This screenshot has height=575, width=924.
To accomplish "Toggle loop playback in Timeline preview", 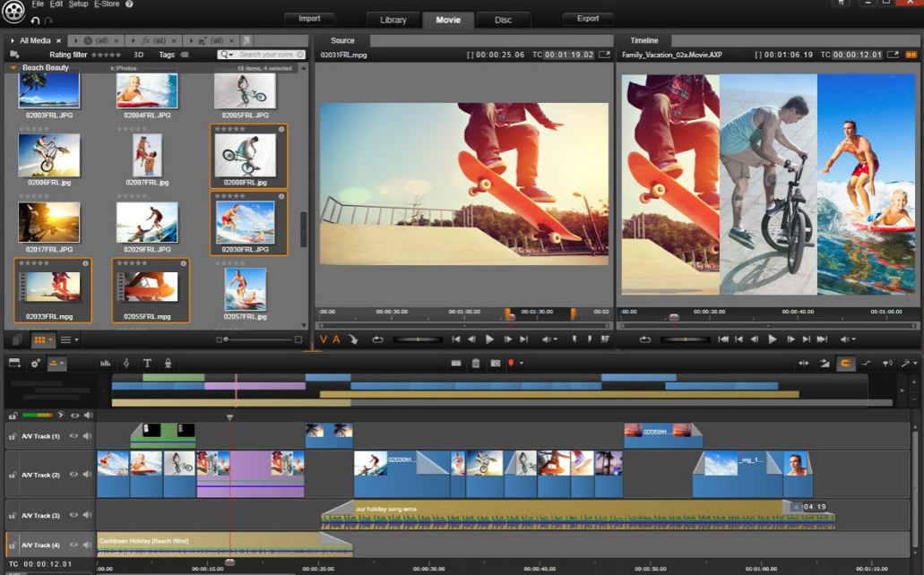I will [644, 339].
